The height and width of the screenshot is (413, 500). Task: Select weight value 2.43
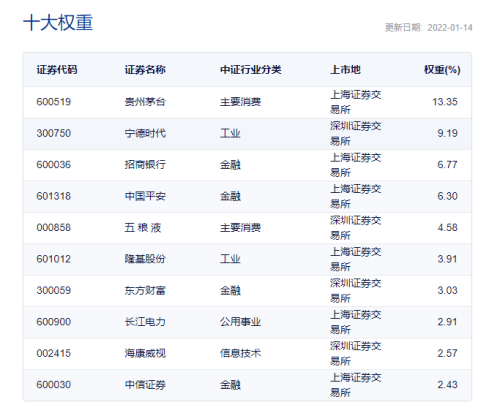(448, 385)
